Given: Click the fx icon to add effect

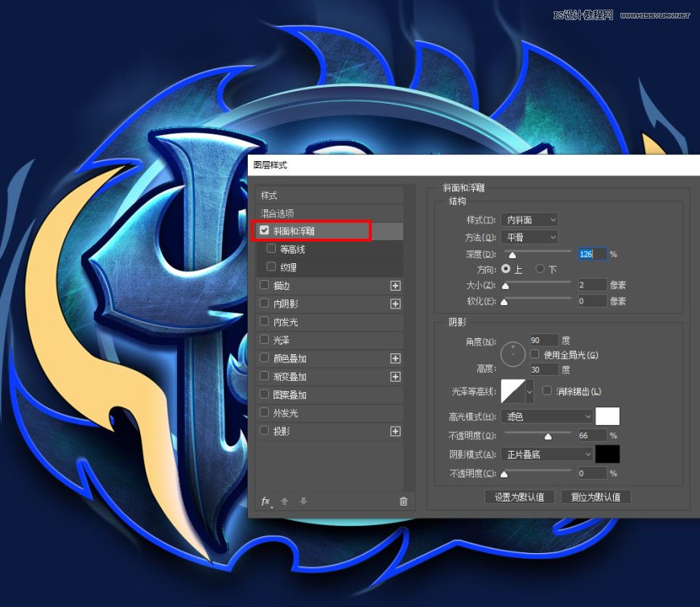Looking at the screenshot, I should [x=266, y=501].
